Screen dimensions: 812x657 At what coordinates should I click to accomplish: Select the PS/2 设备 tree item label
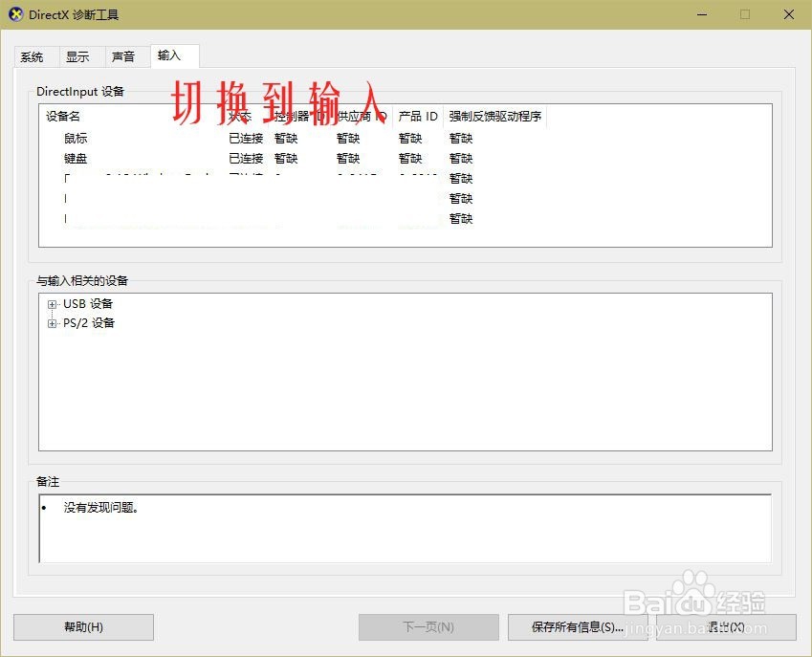tap(90, 323)
